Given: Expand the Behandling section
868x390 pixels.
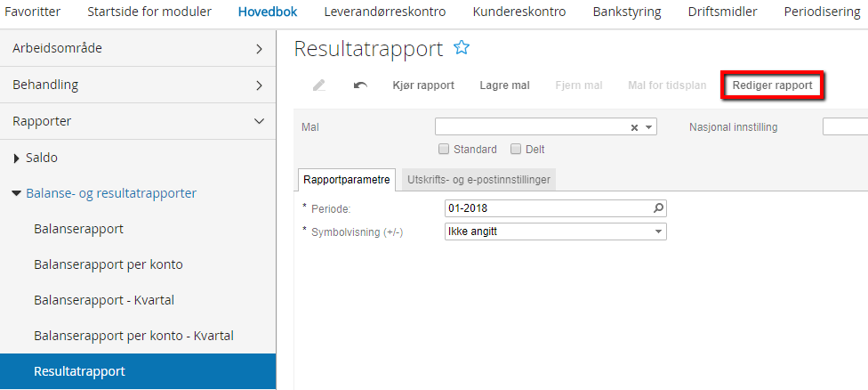Looking at the screenshot, I should coord(138,85).
